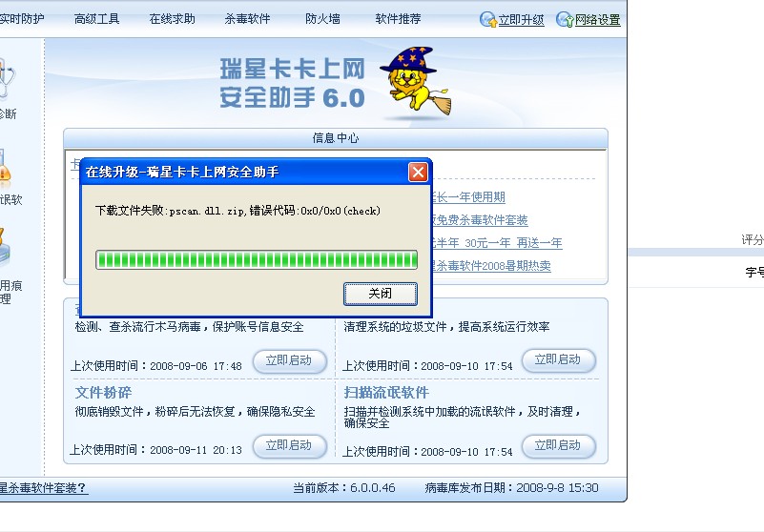Open the 30元一年 再送一年 link

[497, 243]
